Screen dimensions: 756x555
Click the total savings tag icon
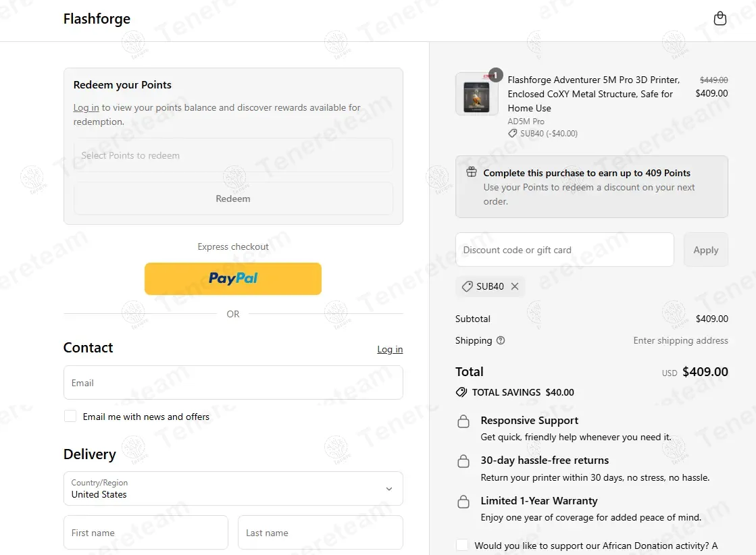[x=461, y=392]
